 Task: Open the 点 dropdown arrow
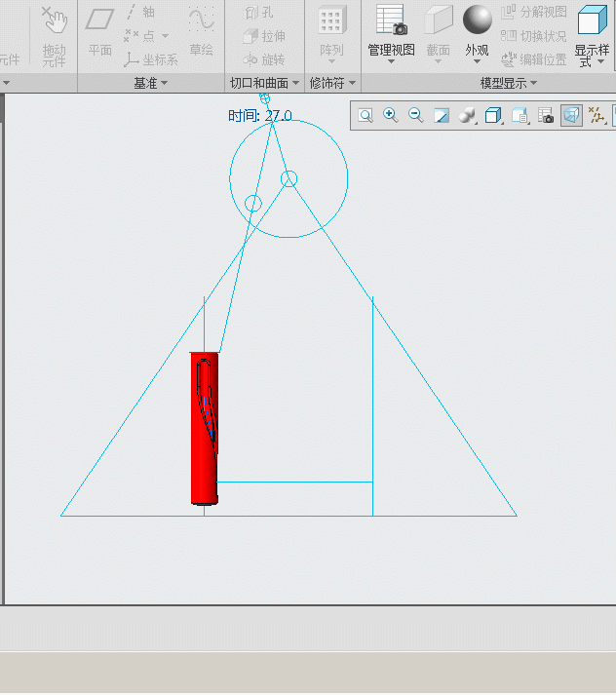click(165, 36)
